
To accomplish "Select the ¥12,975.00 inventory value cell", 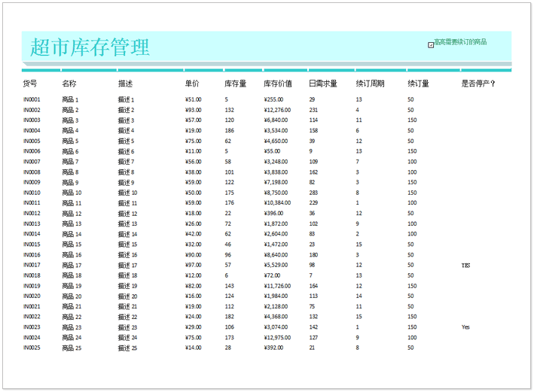I will 277,338.
